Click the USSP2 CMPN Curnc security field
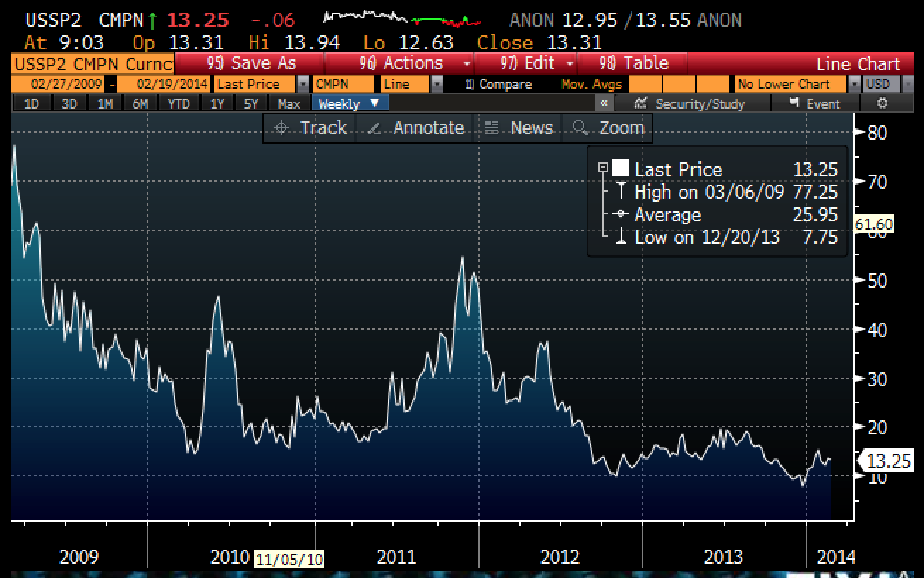This screenshot has width=924, height=578. tap(93, 63)
